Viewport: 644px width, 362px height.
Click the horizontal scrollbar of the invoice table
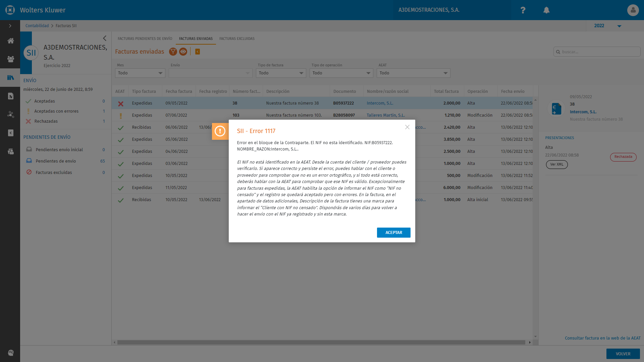click(321, 343)
